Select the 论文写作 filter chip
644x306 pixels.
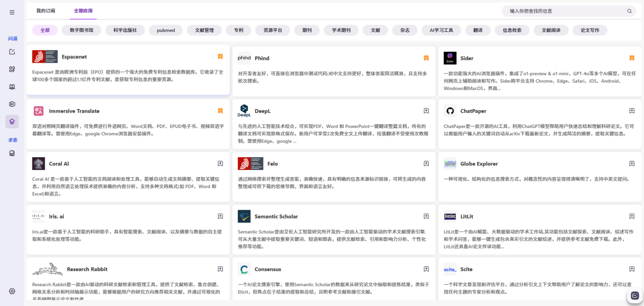click(x=590, y=30)
